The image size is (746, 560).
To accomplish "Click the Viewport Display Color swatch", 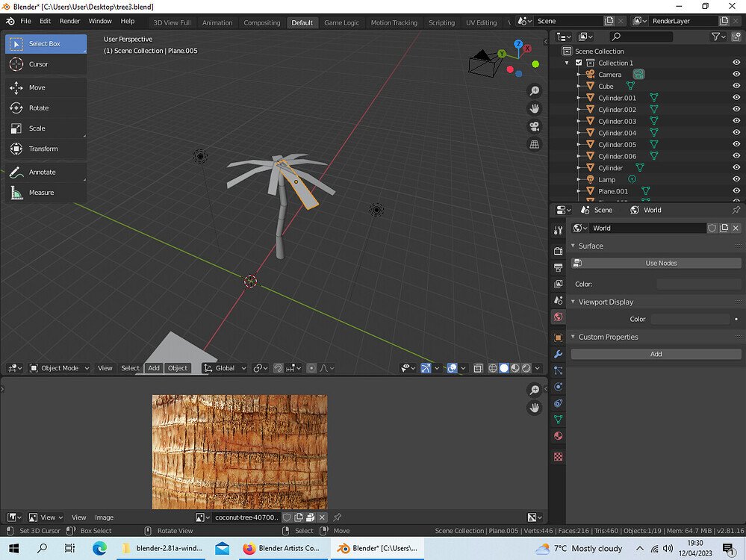I will (x=690, y=320).
